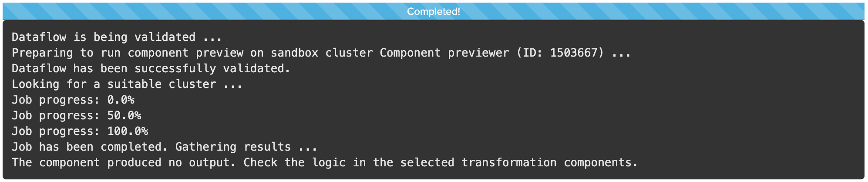
Task: Click the 100.0% progress value
Action: [128, 131]
